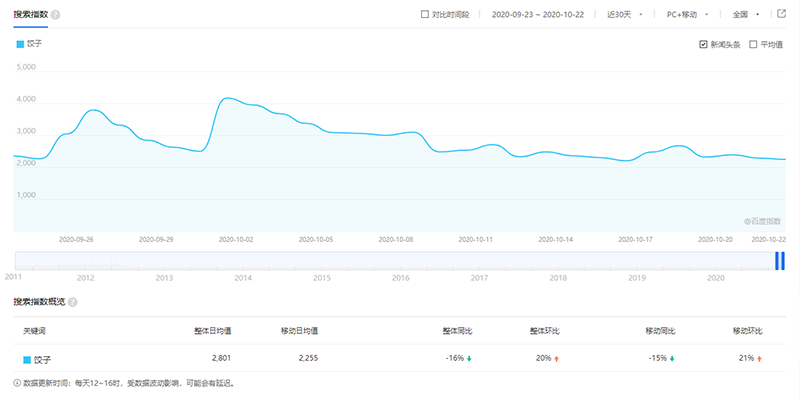
Task: Expand the PC+移动 device dropdown
Action: coord(687,15)
